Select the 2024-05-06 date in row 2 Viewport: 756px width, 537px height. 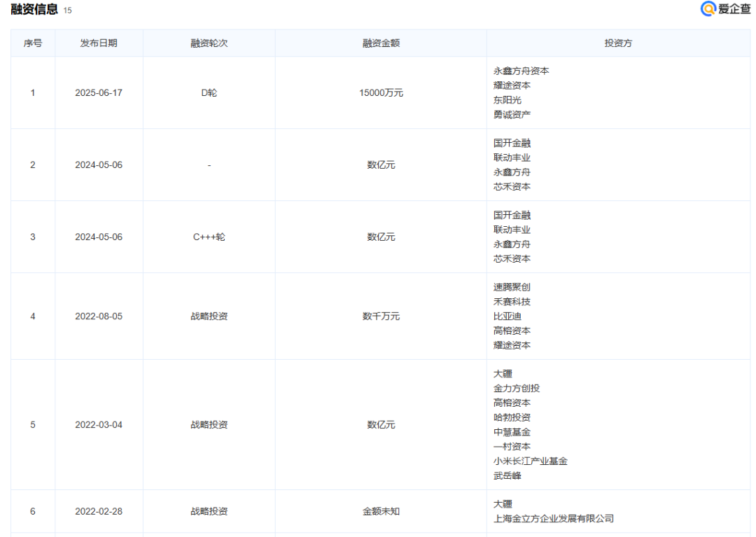click(x=99, y=165)
